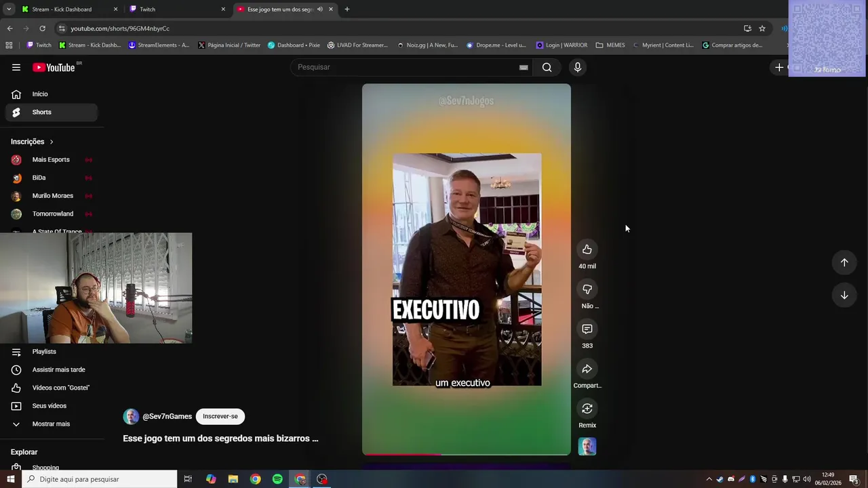The image size is (868, 488).
Task: Open the on-screen keyboard in search box
Action: click(524, 67)
